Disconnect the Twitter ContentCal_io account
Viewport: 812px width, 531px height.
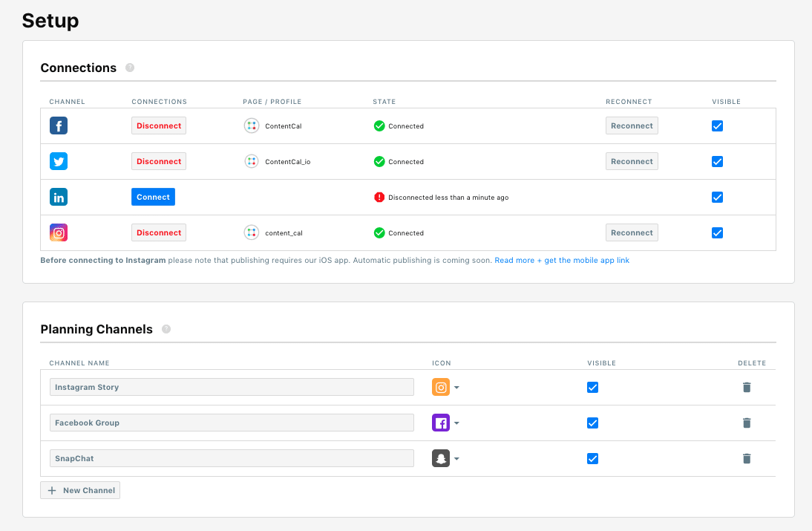159,161
